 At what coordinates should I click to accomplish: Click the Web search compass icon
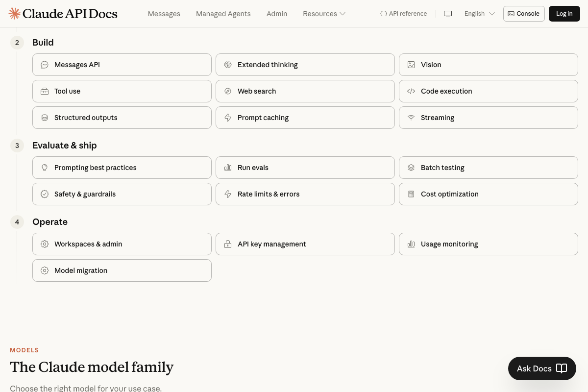228,91
